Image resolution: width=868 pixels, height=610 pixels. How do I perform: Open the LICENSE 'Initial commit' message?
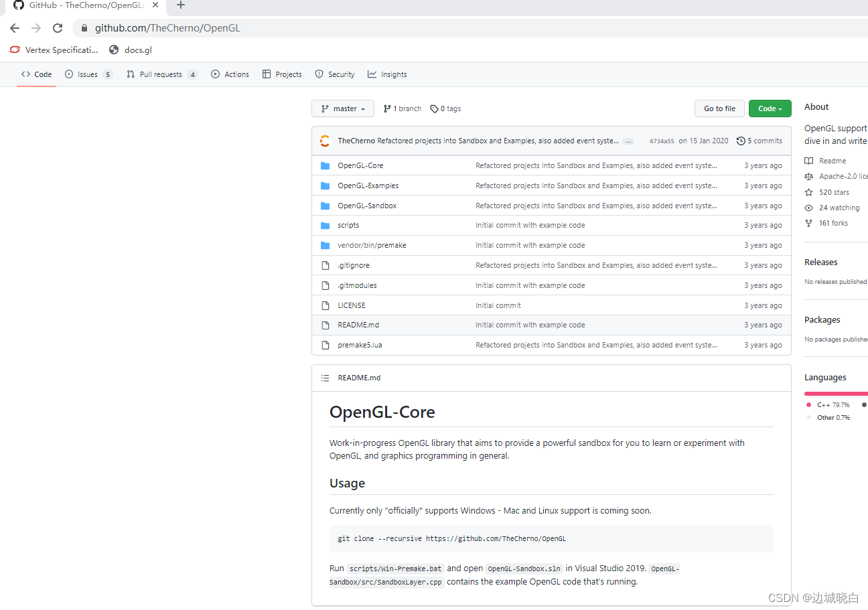point(498,305)
